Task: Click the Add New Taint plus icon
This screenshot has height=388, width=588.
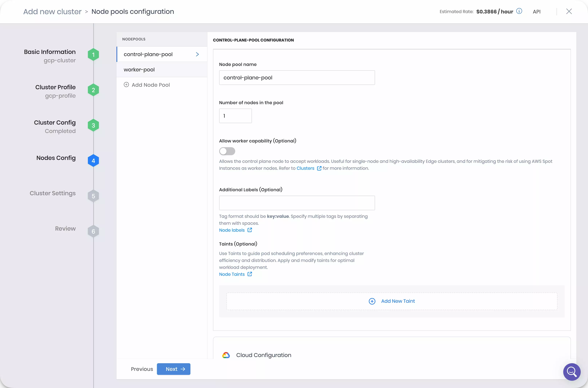Action: coord(372,301)
